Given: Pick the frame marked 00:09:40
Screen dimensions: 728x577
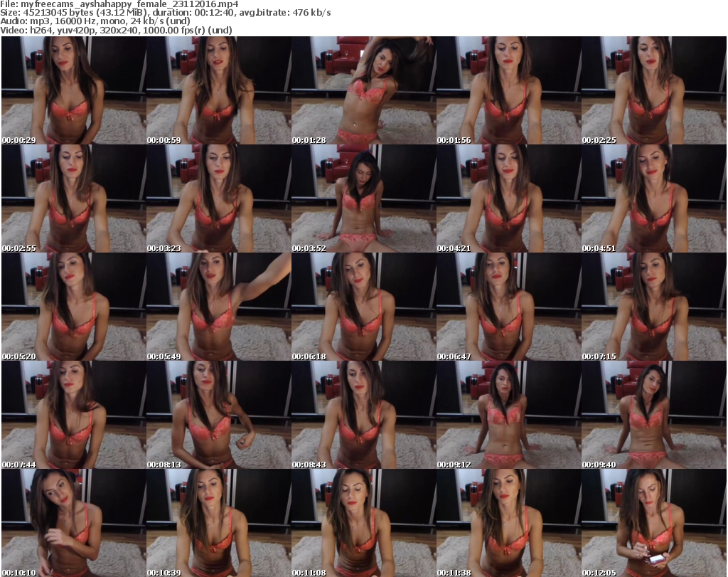Looking at the screenshot, I should coord(654,415).
